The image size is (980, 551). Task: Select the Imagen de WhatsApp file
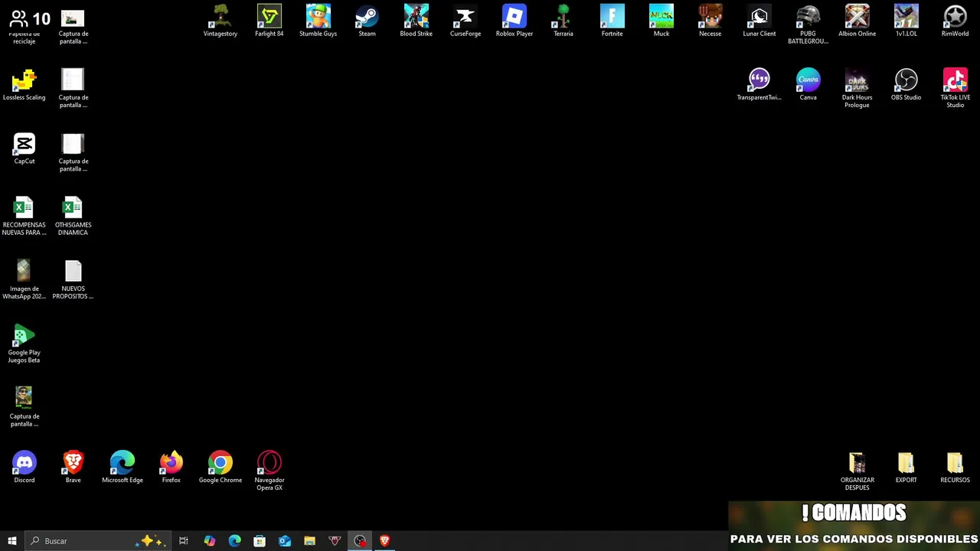point(24,279)
